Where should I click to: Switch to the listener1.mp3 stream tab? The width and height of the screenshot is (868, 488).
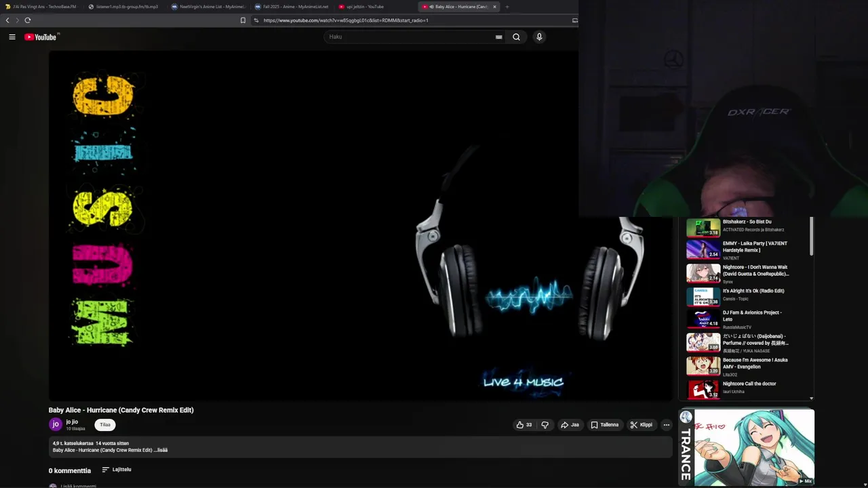125,7
